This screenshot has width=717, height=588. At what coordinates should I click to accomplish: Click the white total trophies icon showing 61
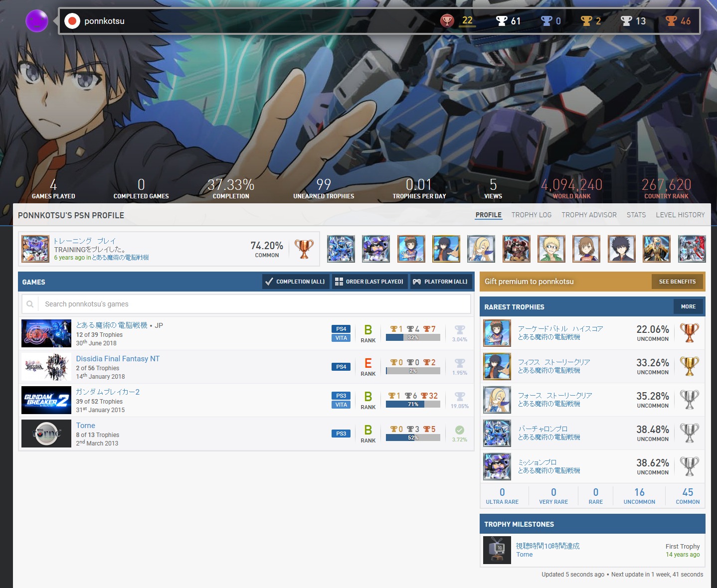pyautogui.click(x=502, y=21)
